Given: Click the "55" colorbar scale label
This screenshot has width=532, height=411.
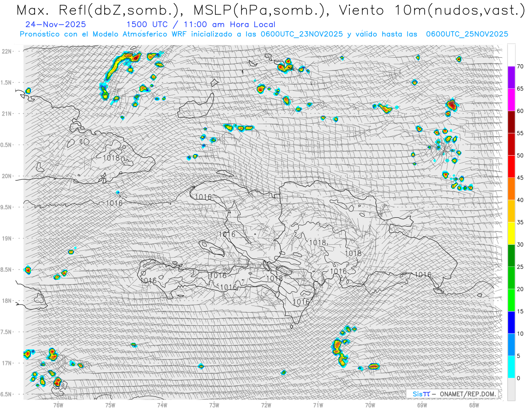Looking at the screenshot, I should point(520,133).
